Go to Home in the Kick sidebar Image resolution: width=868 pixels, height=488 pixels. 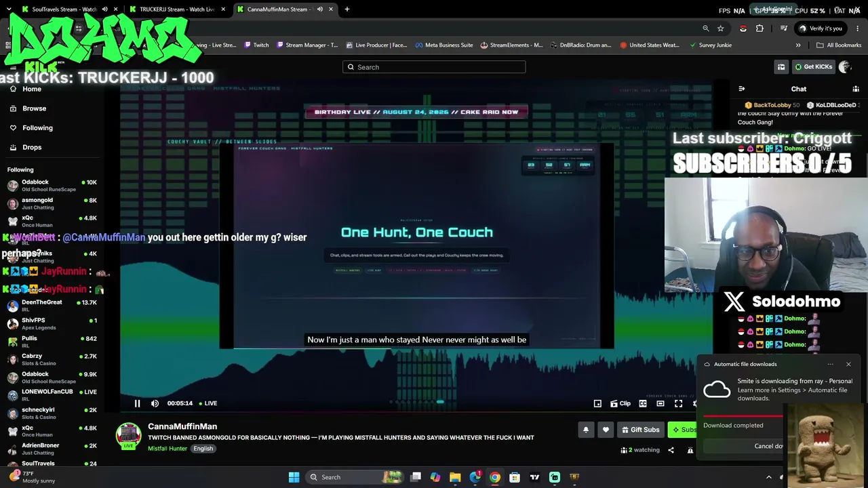point(32,89)
